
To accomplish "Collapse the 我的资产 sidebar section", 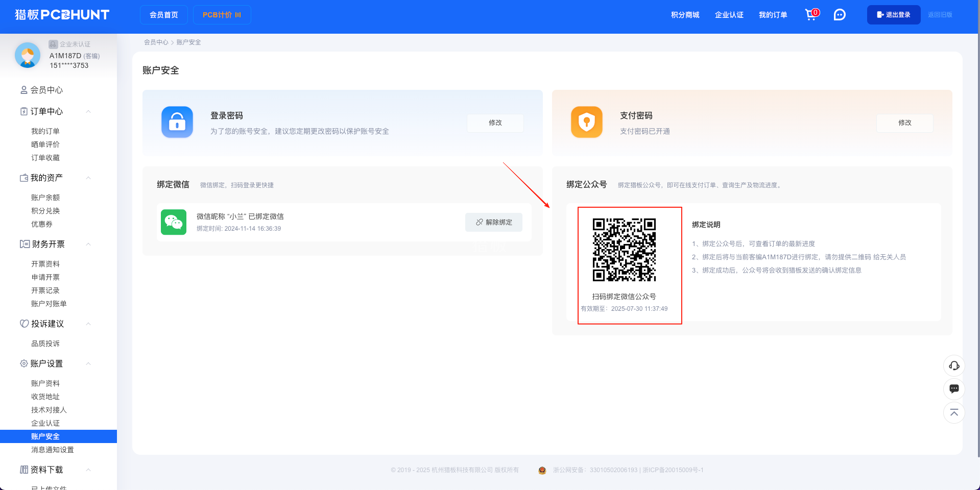I will pos(88,178).
